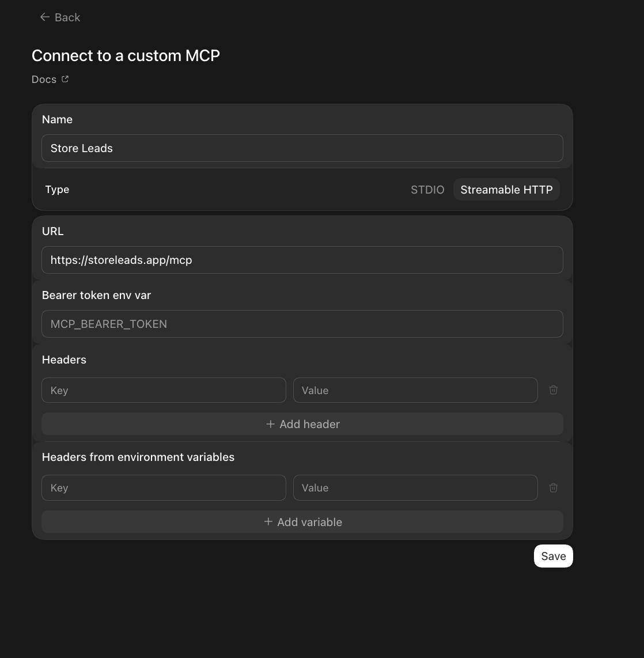Image resolution: width=644 pixels, height=658 pixels.
Task: Click the URL input field
Action: pyautogui.click(x=302, y=260)
